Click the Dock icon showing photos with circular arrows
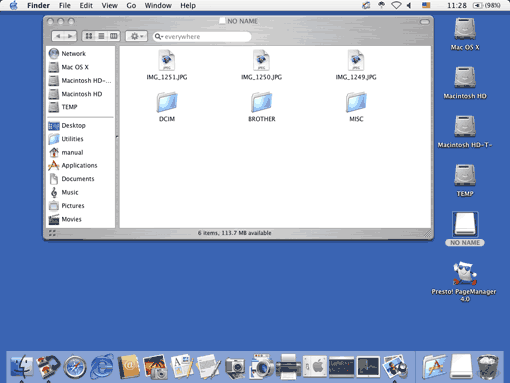 [49, 366]
